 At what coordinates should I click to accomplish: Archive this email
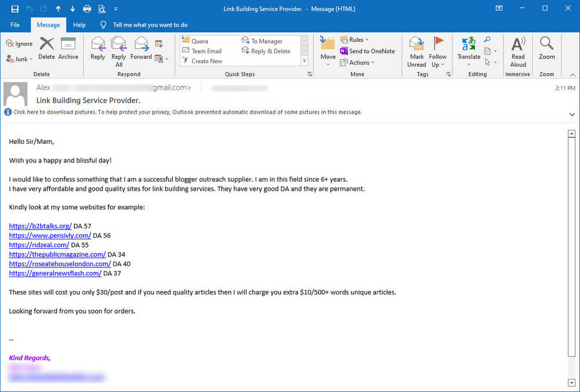68,48
